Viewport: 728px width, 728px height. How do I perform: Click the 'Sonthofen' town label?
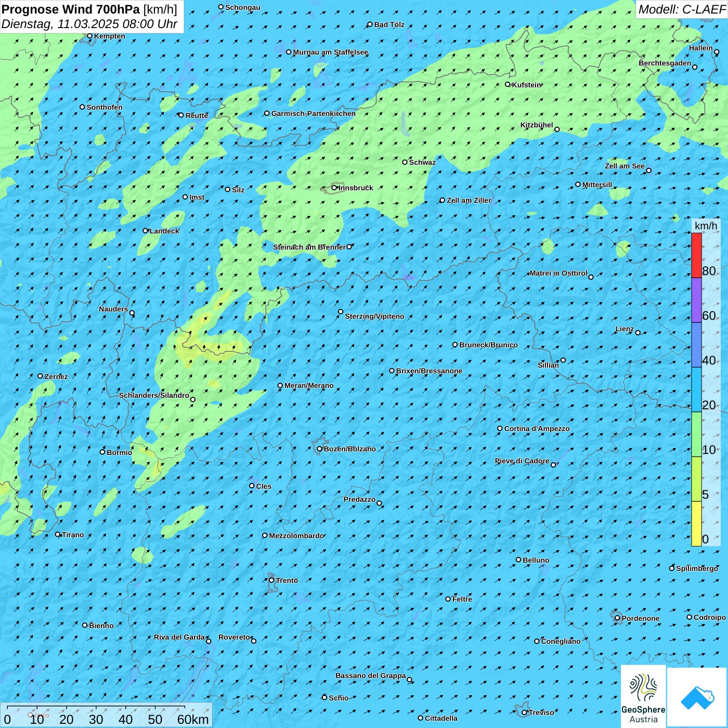tap(105, 107)
